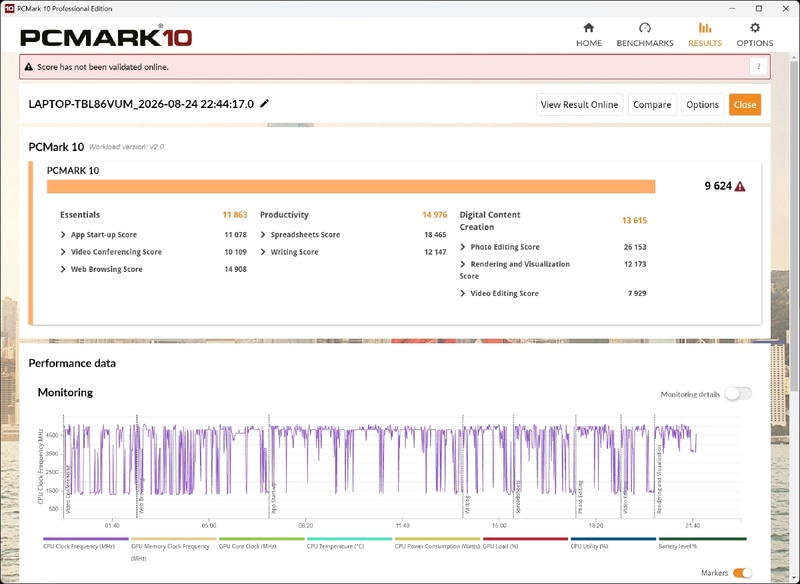Click View Result Online button
This screenshot has height=584, width=800.
(580, 105)
